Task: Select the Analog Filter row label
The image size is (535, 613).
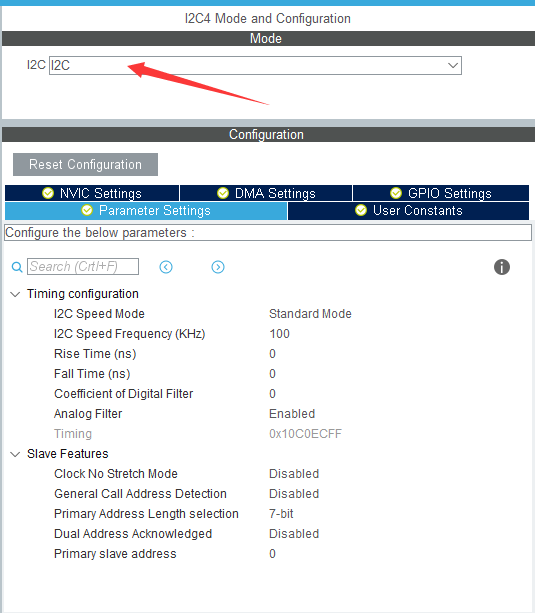Action: point(88,414)
